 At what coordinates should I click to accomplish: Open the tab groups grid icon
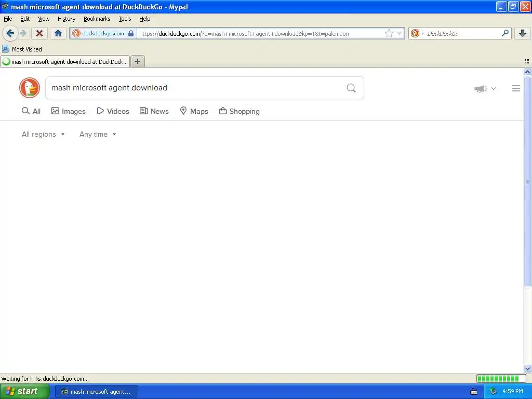527,61
